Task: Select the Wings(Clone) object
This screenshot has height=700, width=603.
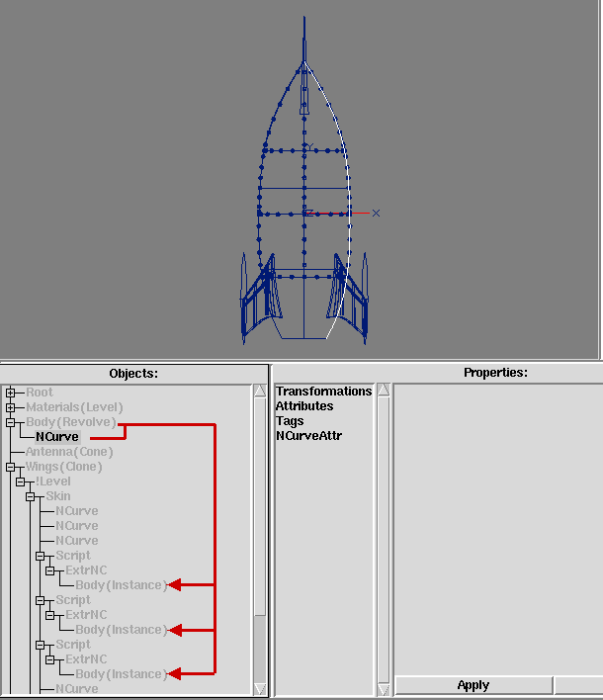Action: (x=69, y=467)
